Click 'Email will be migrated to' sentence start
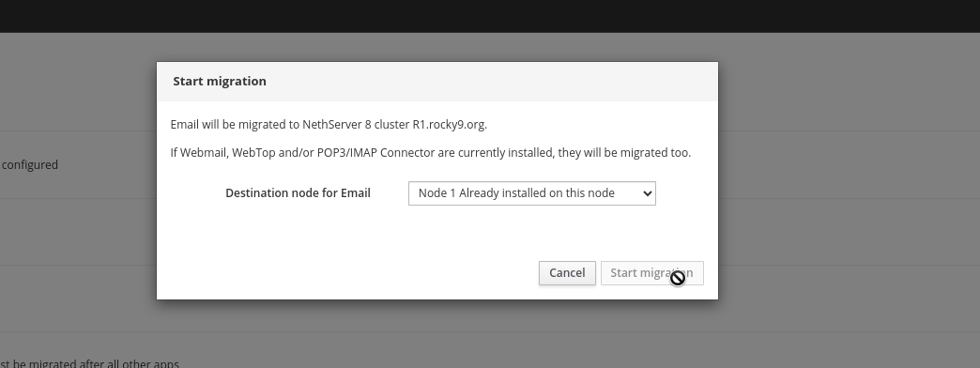The width and height of the screenshot is (980, 368). click(x=235, y=124)
